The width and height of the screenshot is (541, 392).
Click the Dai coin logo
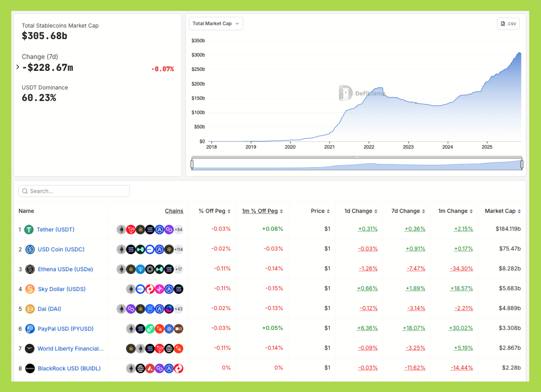pyautogui.click(x=29, y=309)
